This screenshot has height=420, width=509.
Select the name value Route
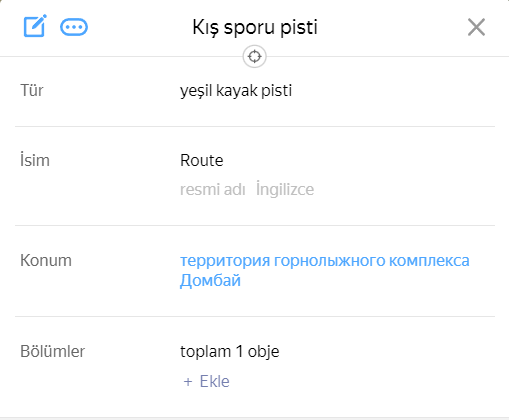point(202,160)
